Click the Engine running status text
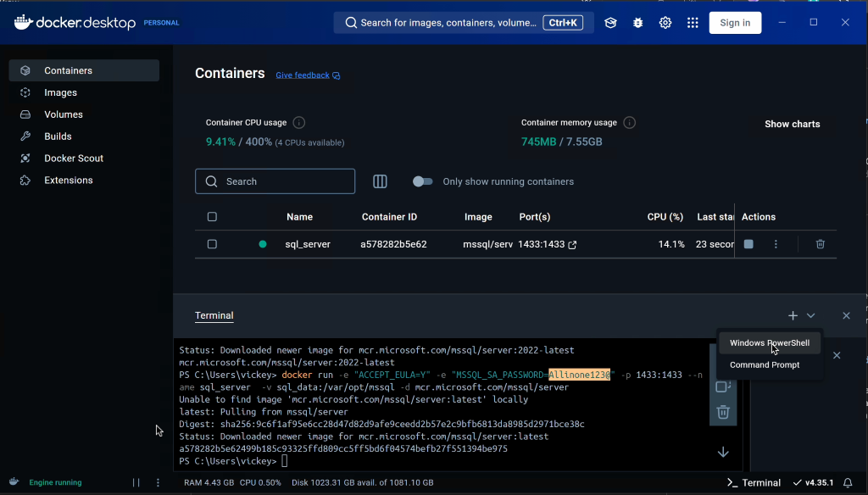The image size is (868, 495). pos(55,483)
